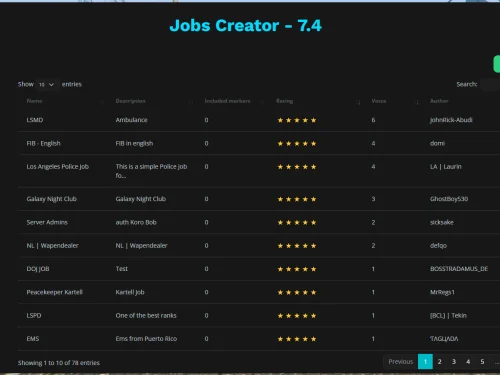This screenshot has height=375, width=500.
Task: Click 'One of the best ranks' description
Action: pos(146,315)
